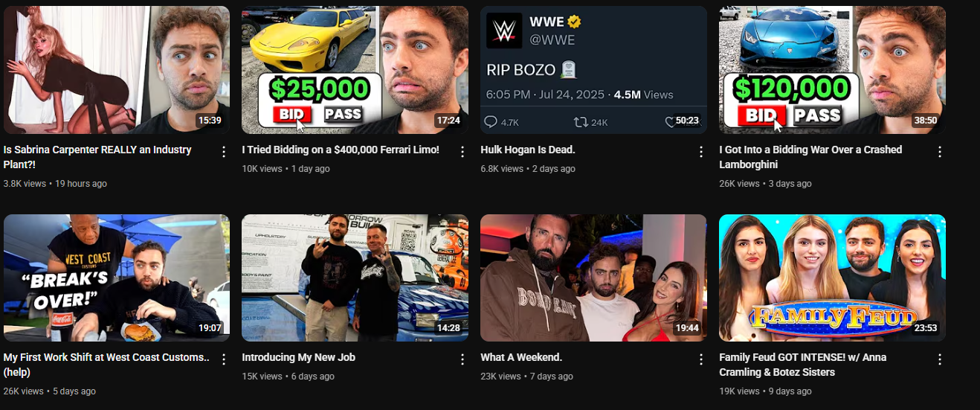Open more actions for Introducing My New Job
Image resolution: width=980 pixels, height=410 pixels.
[462, 359]
